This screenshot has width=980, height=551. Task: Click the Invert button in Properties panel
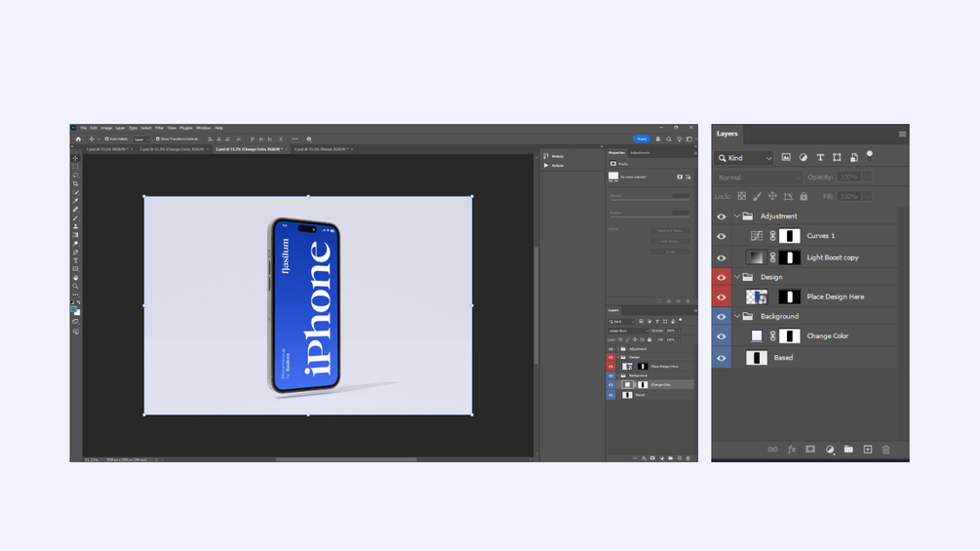tap(670, 252)
